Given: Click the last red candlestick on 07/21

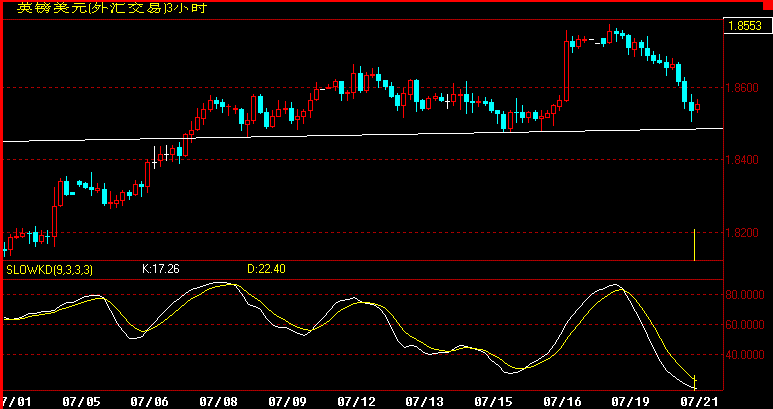Looking at the screenshot, I should (x=698, y=106).
